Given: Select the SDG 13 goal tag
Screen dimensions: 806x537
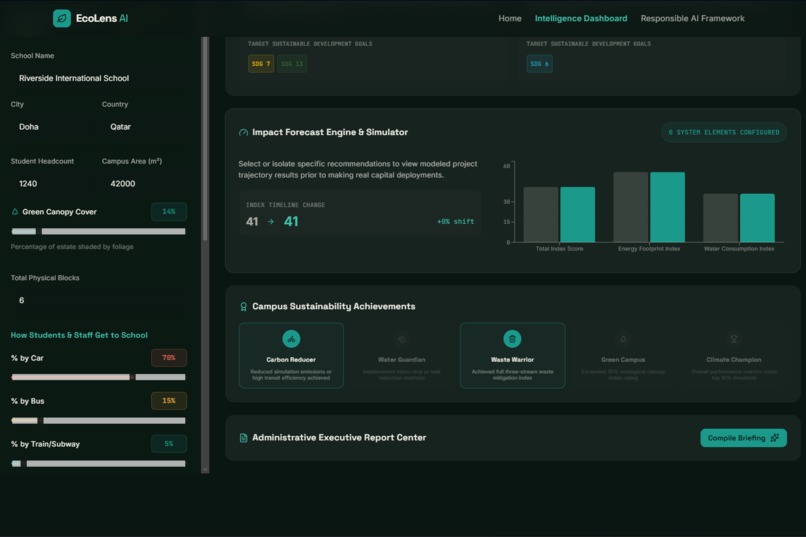Looking at the screenshot, I should point(292,64).
